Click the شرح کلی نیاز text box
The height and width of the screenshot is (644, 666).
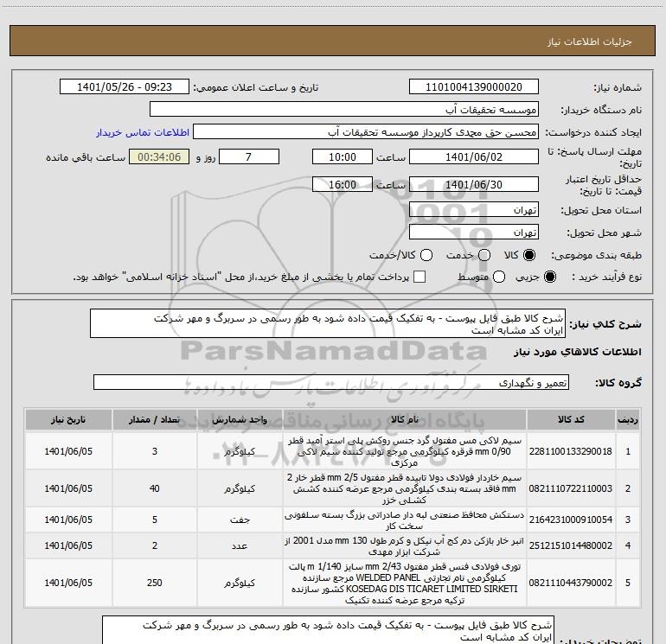pyautogui.click(x=328, y=323)
